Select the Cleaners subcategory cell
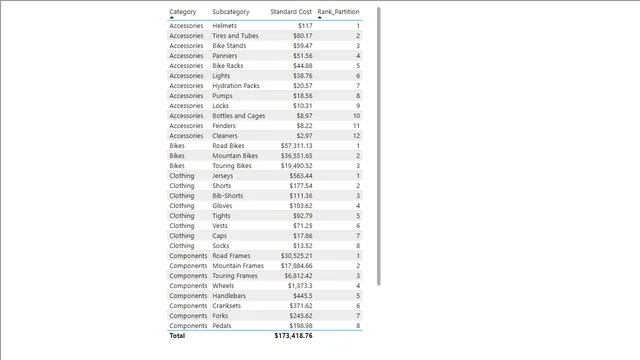 (225, 136)
